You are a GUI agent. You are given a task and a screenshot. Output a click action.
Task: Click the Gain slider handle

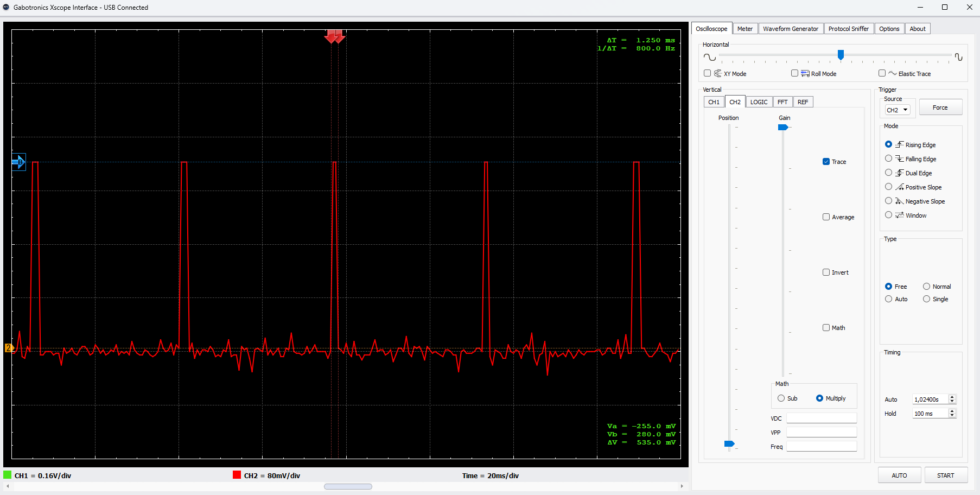[x=783, y=128]
